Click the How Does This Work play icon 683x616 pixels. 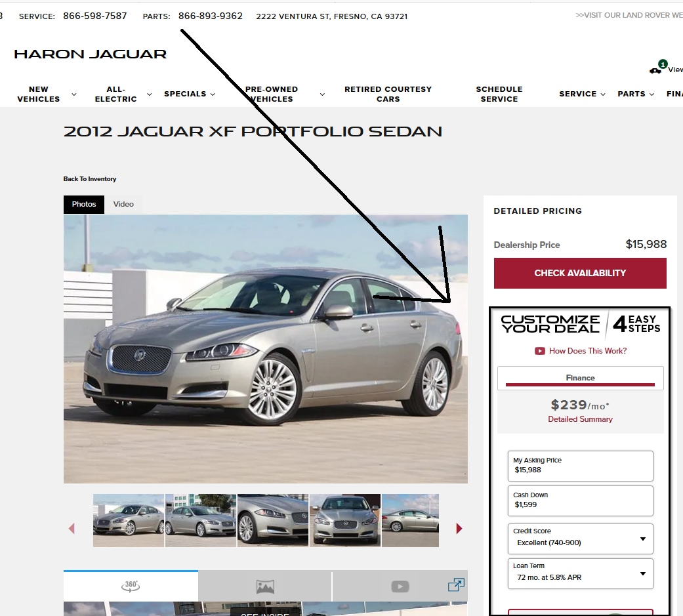pyautogui.click(x=540, y=351)
